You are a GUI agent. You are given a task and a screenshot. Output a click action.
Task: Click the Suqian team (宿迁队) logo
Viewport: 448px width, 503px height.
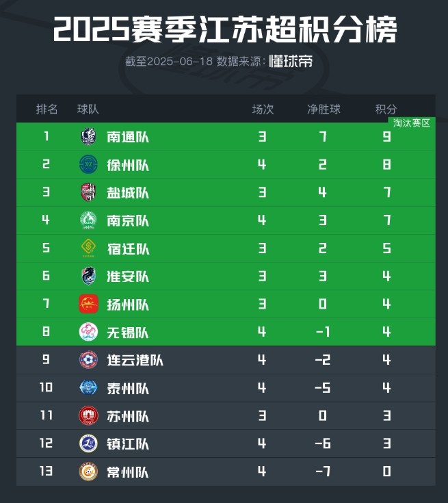click(88, 248)
